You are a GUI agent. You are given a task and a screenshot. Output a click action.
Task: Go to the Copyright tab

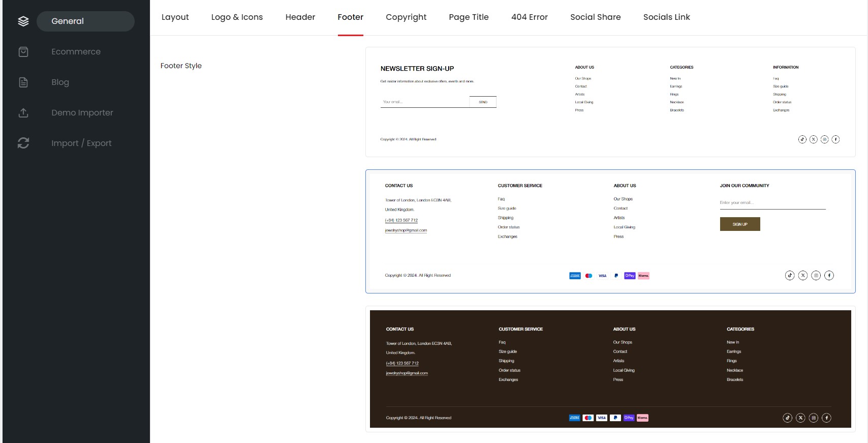point(406,17)
